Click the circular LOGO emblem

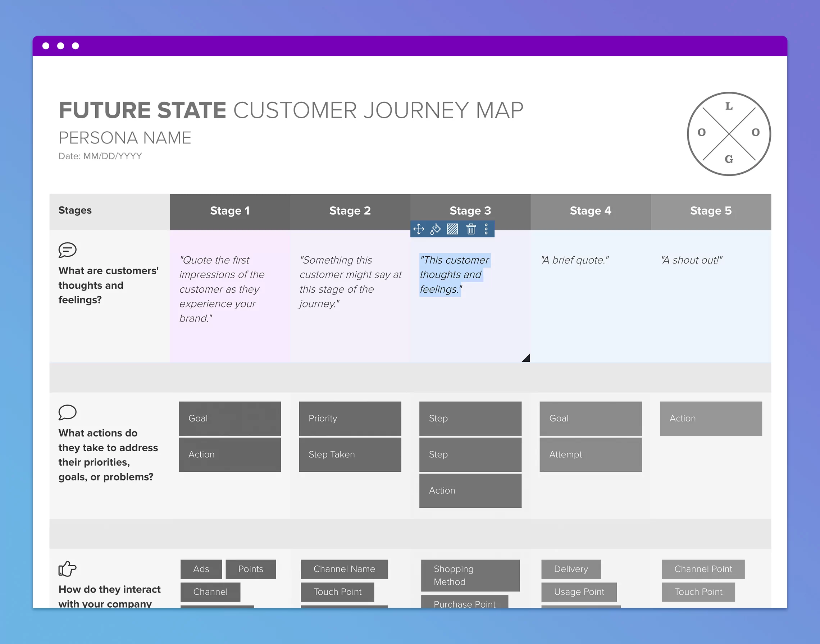pyautogui.click(x=729, y=133)
